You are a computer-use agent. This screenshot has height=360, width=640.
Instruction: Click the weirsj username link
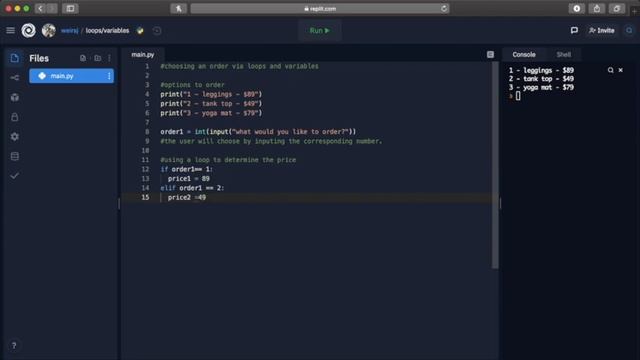click(x=69, y=31)
